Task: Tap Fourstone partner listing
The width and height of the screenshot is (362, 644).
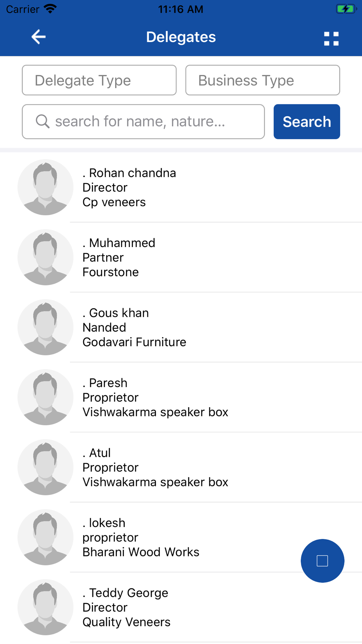Action: click(x=181, y=257)
